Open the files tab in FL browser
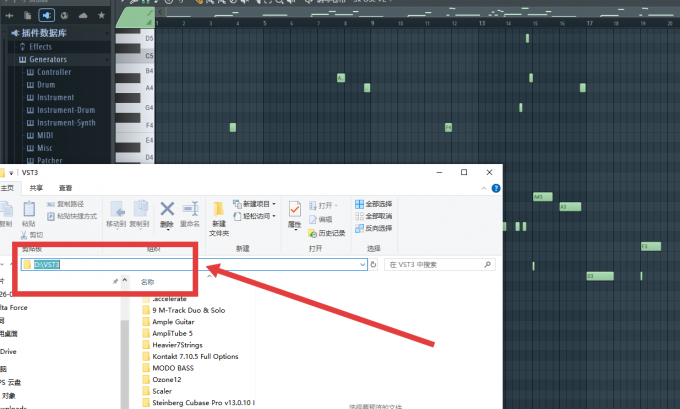Image resolution: width=680 pixels, height=409 pixels. 28,16
